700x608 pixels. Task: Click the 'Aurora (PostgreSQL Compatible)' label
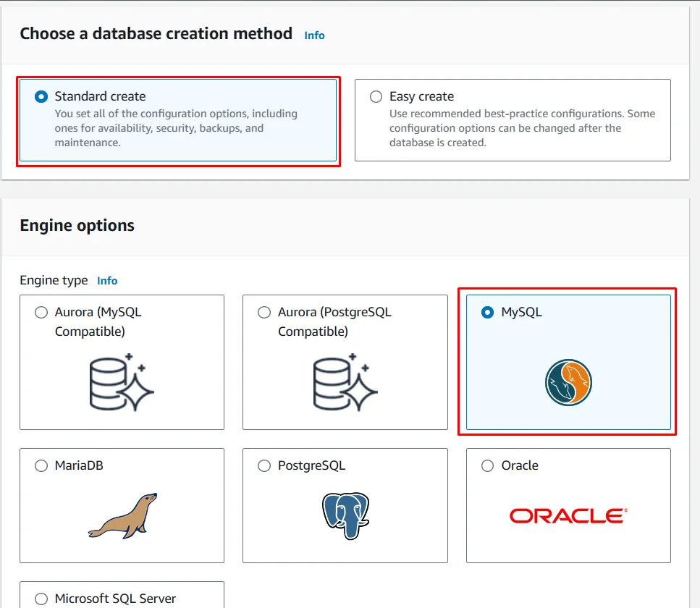[334, 322]
